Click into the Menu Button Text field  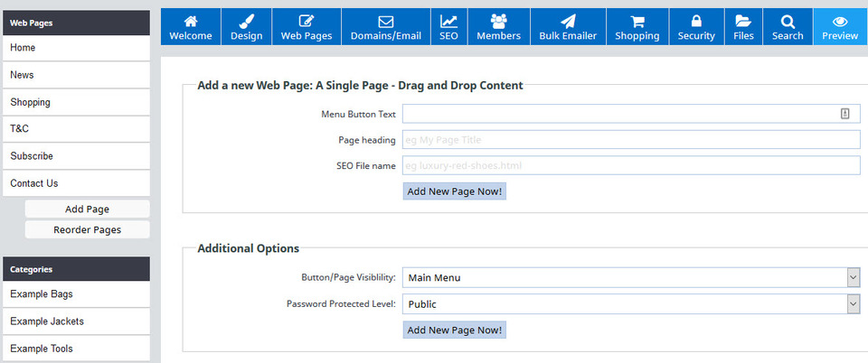click(619, 114)
